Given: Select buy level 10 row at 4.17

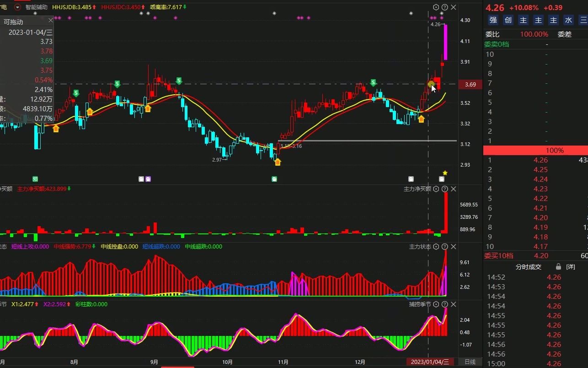Looking at the screenshot, I should coord(535,247).
